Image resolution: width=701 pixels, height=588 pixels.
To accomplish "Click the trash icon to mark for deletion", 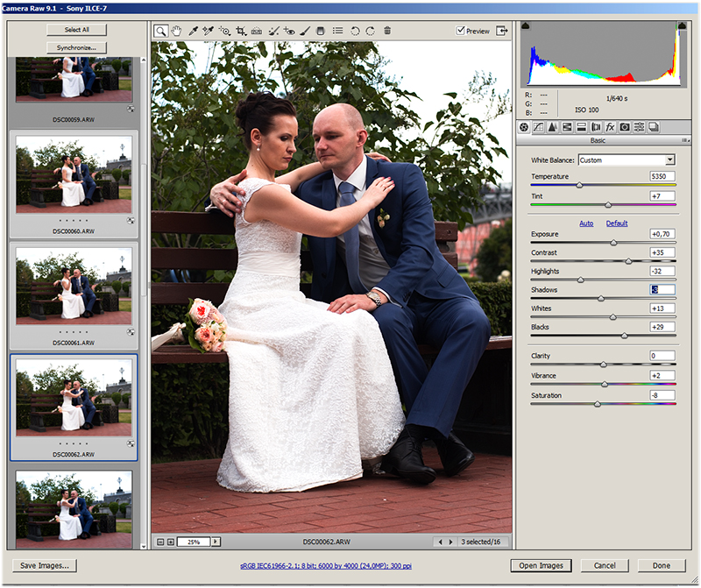I will [387, 31].
